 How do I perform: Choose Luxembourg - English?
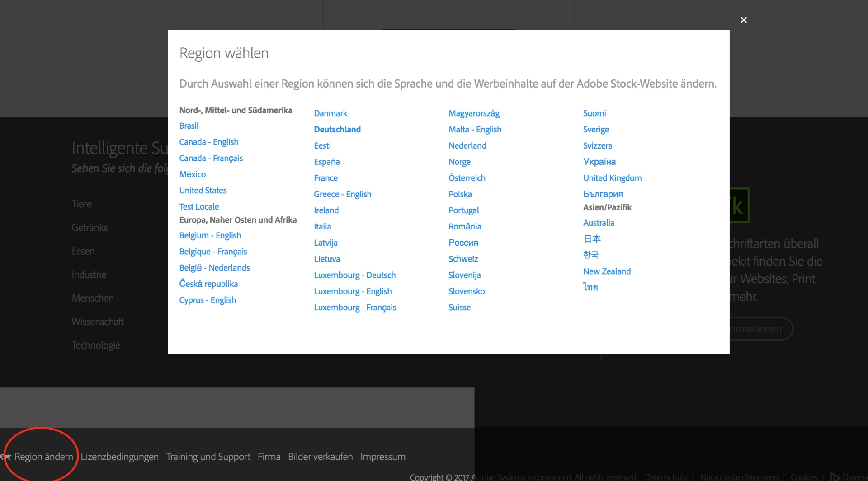[x=353, y=292]
